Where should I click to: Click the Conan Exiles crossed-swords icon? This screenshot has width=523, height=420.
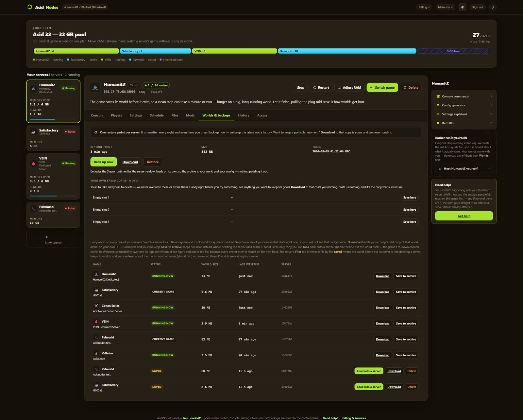pyautogui.click(x=96, y=306)
